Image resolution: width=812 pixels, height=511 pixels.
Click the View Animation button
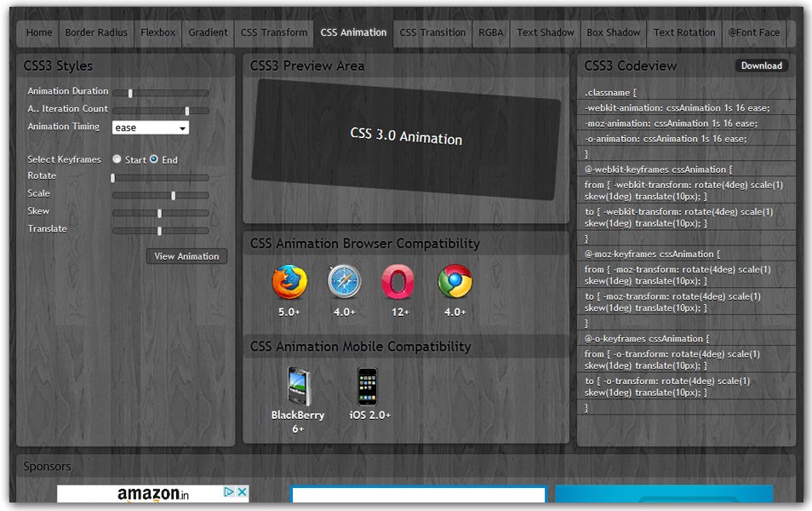click(186, 256)
